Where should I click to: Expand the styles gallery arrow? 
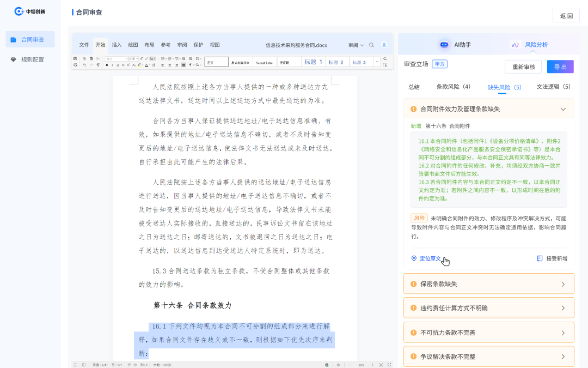coord(377,62)
